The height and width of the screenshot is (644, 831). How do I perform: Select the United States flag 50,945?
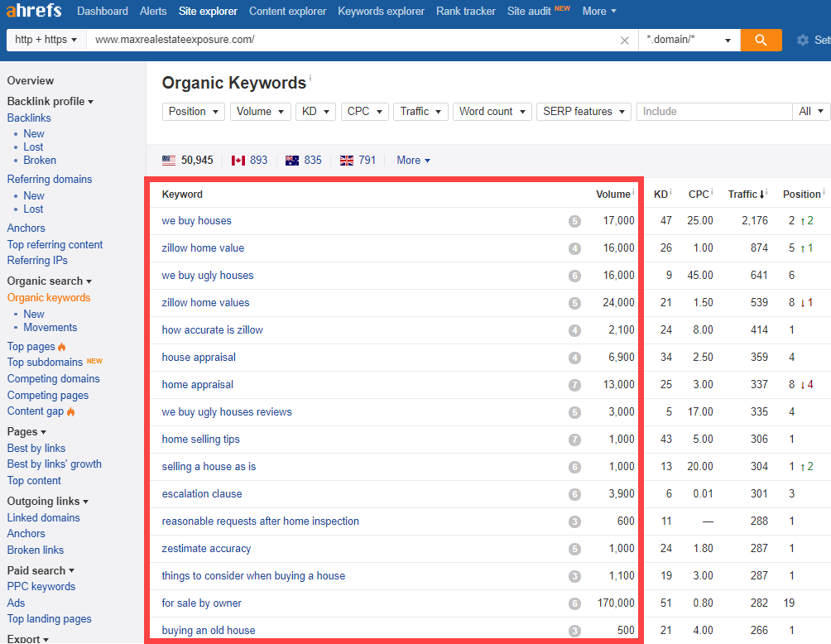click(x=188, y=160)
